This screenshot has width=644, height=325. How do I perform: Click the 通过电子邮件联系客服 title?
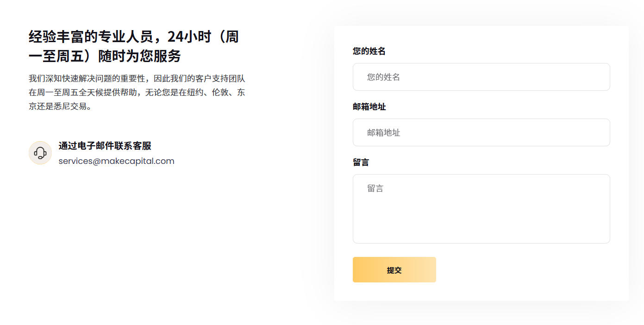105,146
